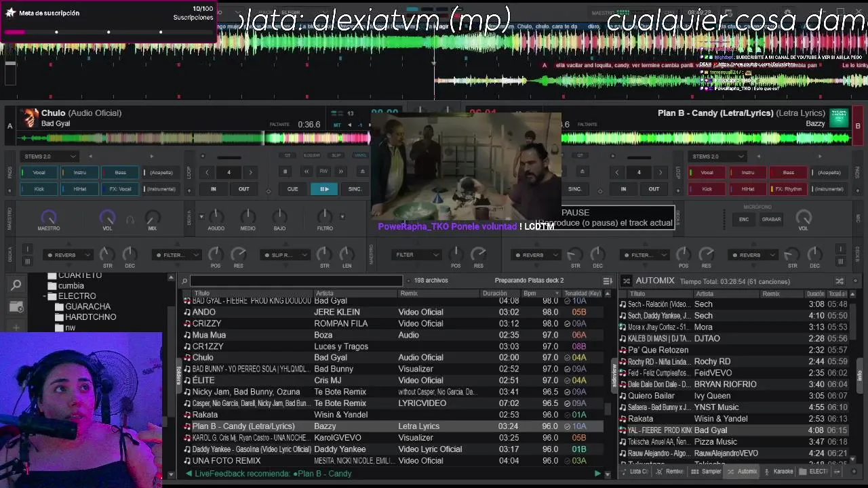Toggle deck B Vocal stem pad

707,172
